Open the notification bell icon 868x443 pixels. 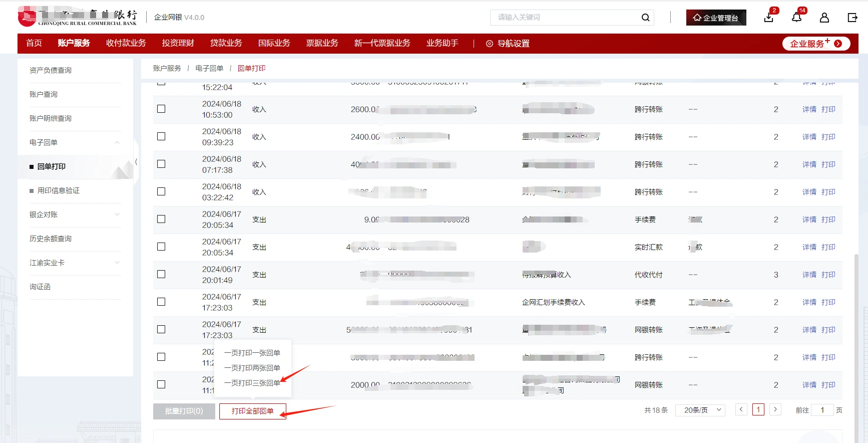(x=796, y=18)
